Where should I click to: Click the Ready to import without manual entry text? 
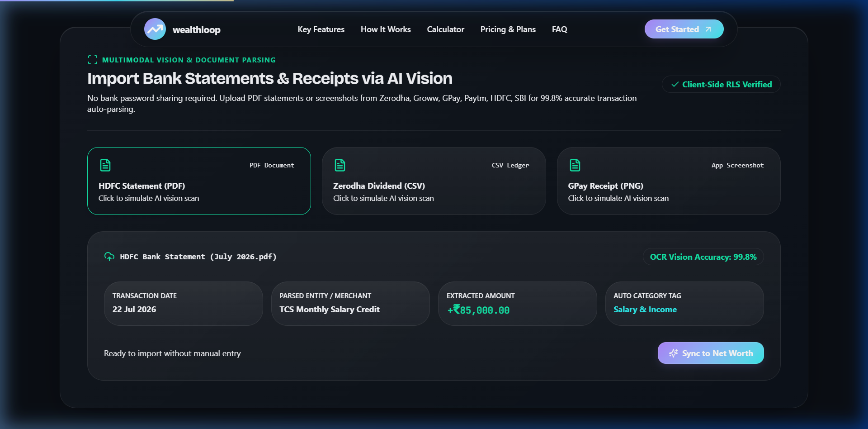(x=172, y=353)
